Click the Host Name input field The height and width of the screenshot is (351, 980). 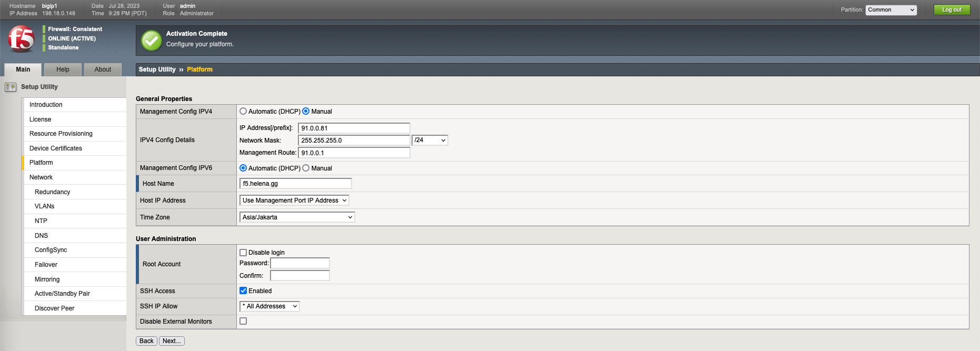coord(295,184)
